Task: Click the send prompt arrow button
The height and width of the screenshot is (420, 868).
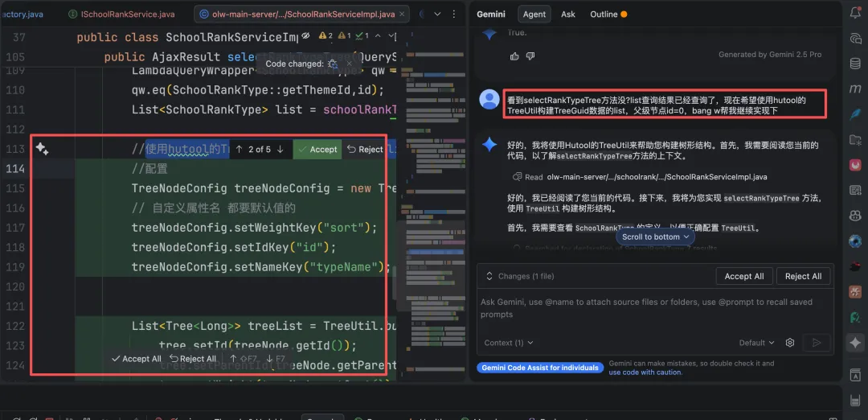Action: (817, 343)
